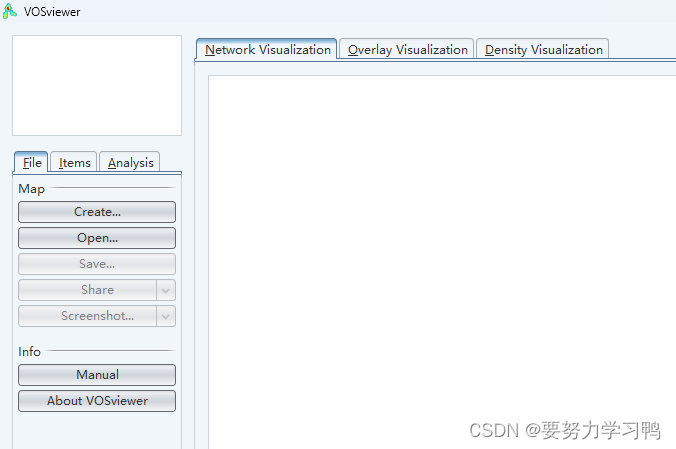Select the Density Visualization tab

coord(543,49)
